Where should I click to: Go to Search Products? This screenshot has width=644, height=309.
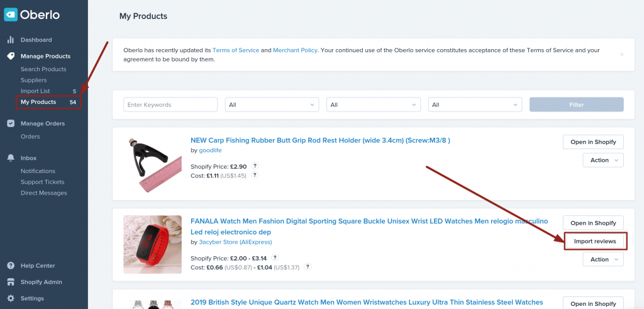[x=43, y=69]
